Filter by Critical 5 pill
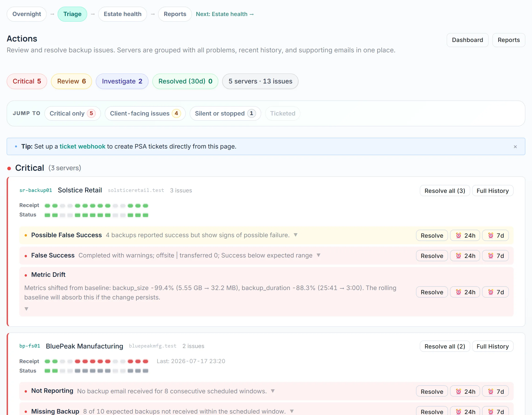Viewport: 532px width, 415px height. pyautogui.click(x=27, y=81)
